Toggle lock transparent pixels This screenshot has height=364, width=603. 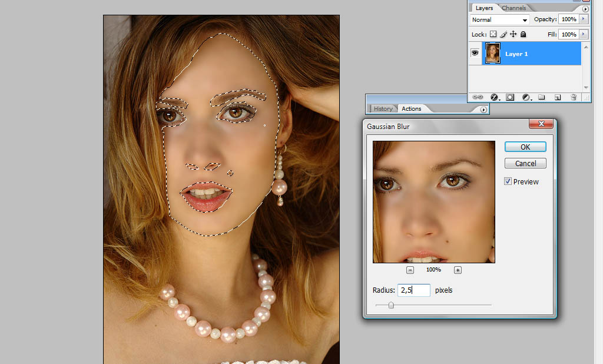click(493, 35)
